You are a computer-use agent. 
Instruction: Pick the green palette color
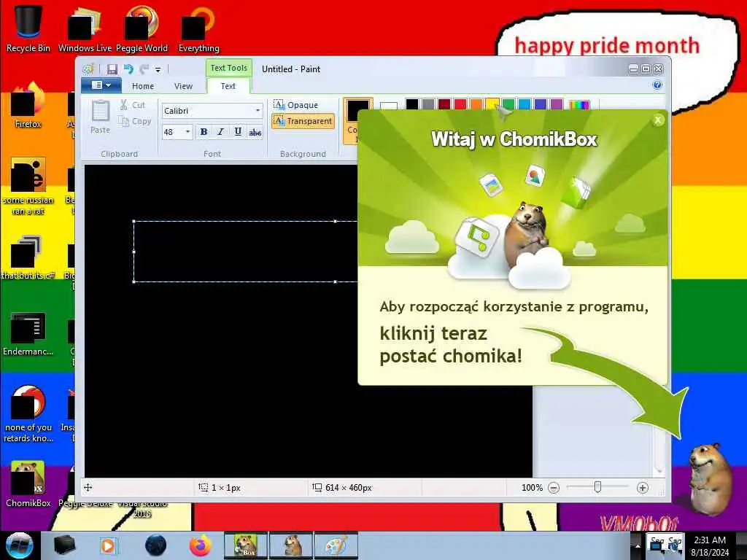click(508, 104)
